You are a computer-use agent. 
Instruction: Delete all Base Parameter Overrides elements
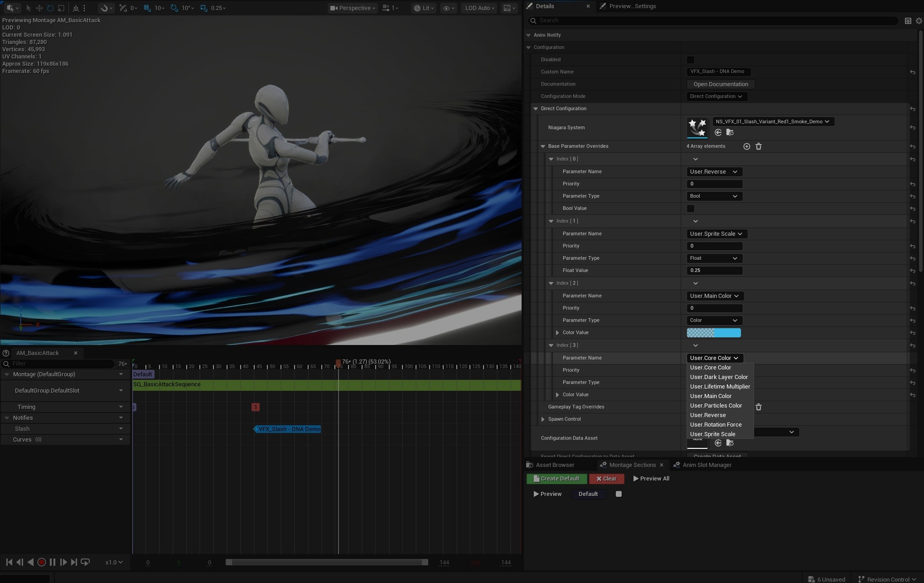[x=759, y=146]
